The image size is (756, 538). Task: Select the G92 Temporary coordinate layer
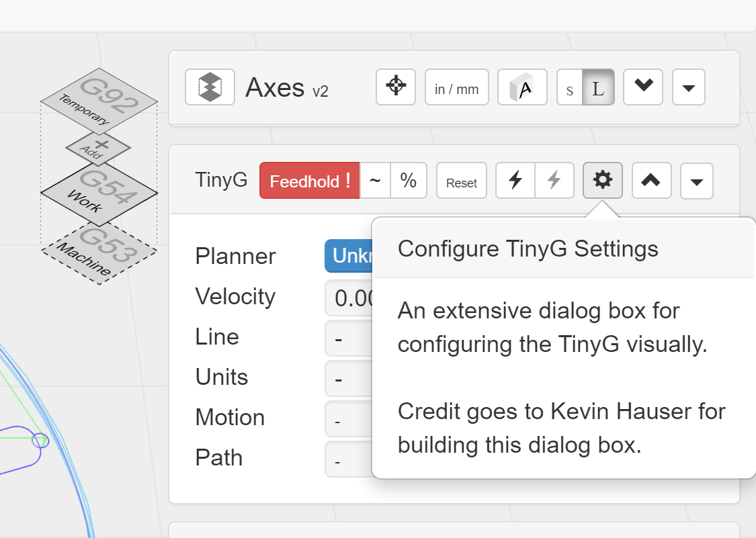point(99,101)
